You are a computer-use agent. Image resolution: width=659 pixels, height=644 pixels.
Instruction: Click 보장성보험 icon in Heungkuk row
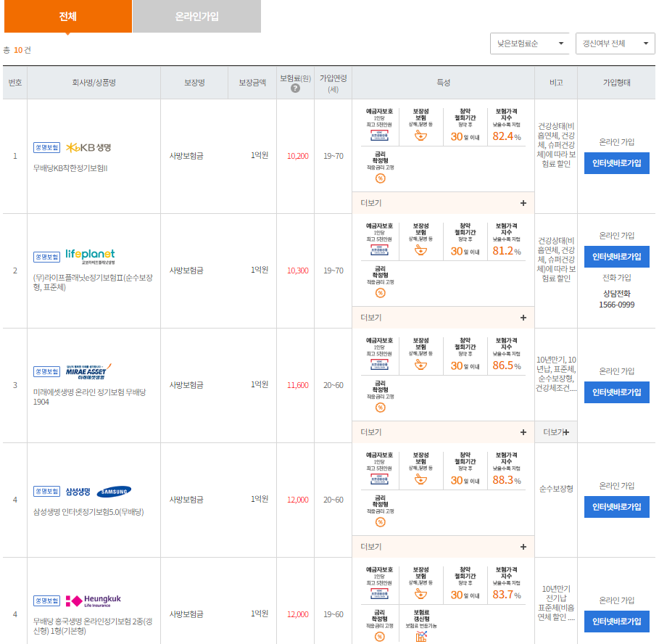[420, 594]
